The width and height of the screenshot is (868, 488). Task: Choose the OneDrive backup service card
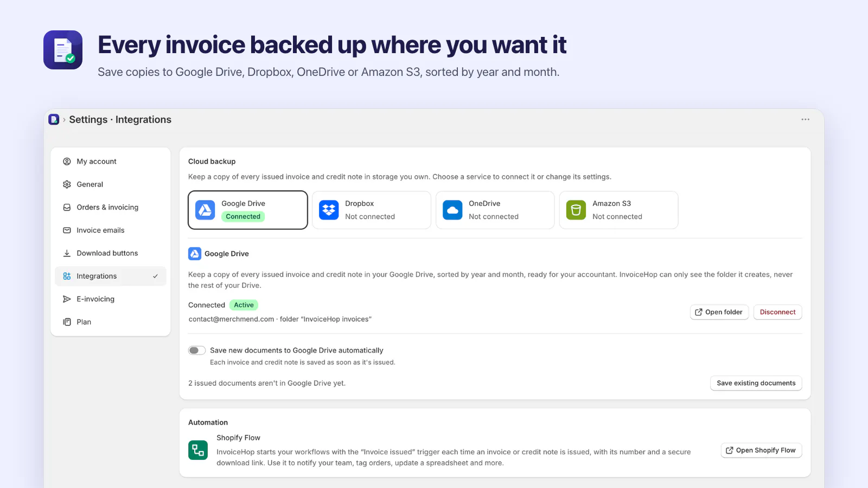point(495,210)
